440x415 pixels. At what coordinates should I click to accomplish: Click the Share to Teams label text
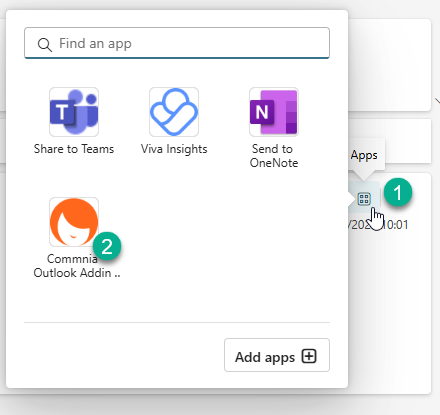point(74,149)
